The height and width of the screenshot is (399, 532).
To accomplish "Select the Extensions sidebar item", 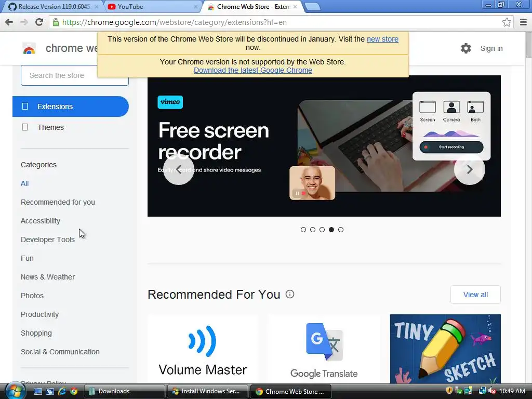I will tap(71, 107).
